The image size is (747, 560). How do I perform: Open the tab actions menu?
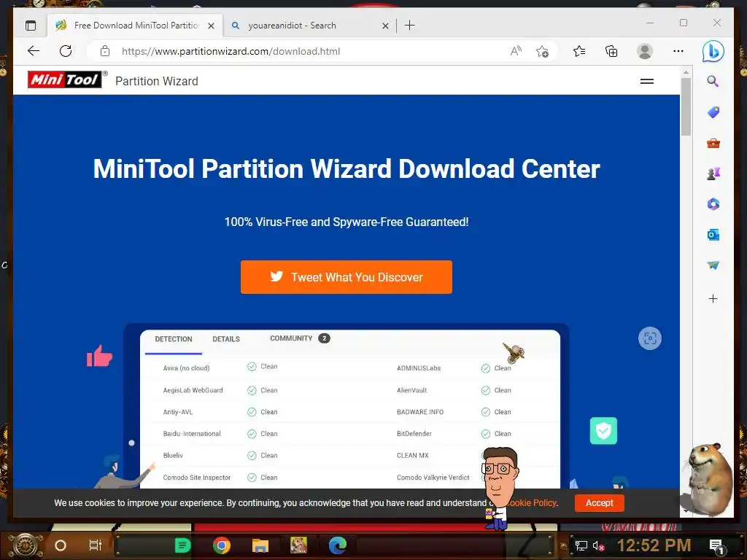[x=31, y=26]
